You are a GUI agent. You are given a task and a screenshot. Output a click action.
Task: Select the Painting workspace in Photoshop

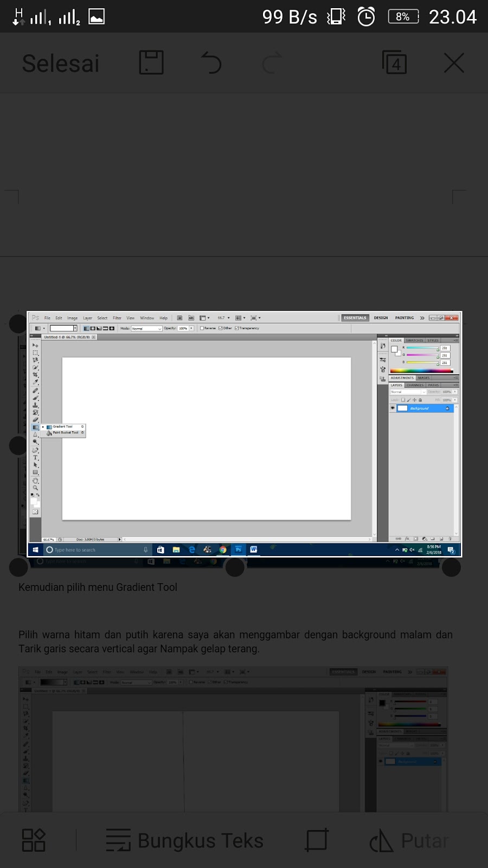404,318
